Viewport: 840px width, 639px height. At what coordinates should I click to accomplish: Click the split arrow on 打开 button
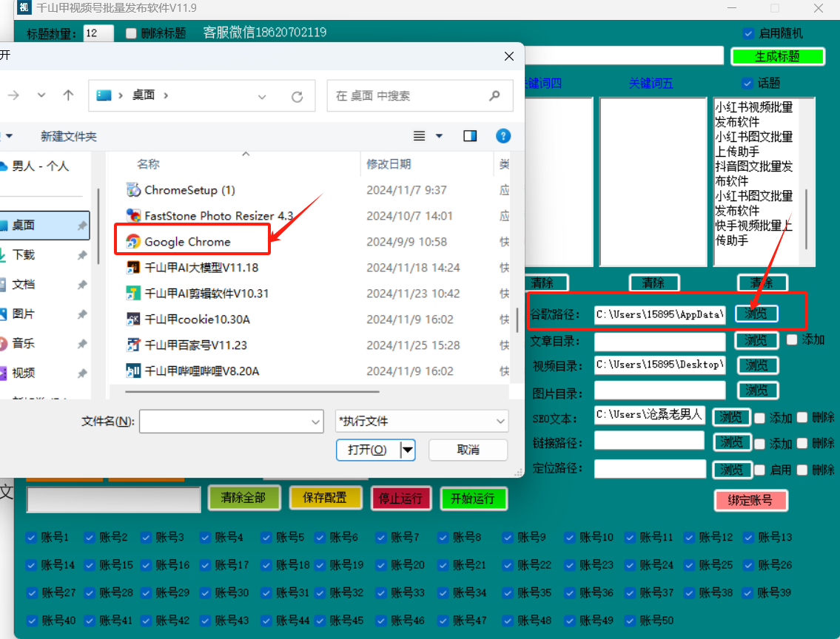tap(408, 450)
